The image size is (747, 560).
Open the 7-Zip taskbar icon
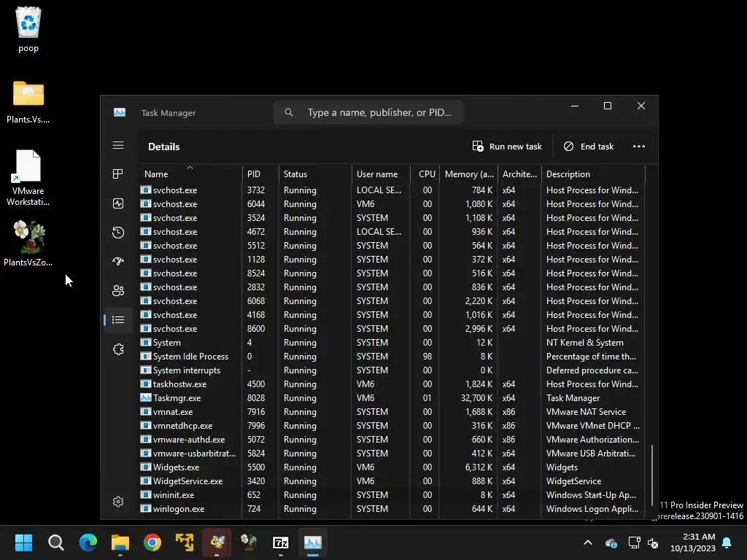click(x=281, y=542)
